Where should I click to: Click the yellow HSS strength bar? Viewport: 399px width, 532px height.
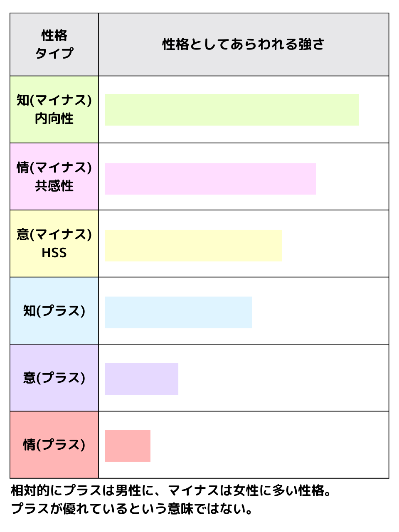tap(194, 246)
